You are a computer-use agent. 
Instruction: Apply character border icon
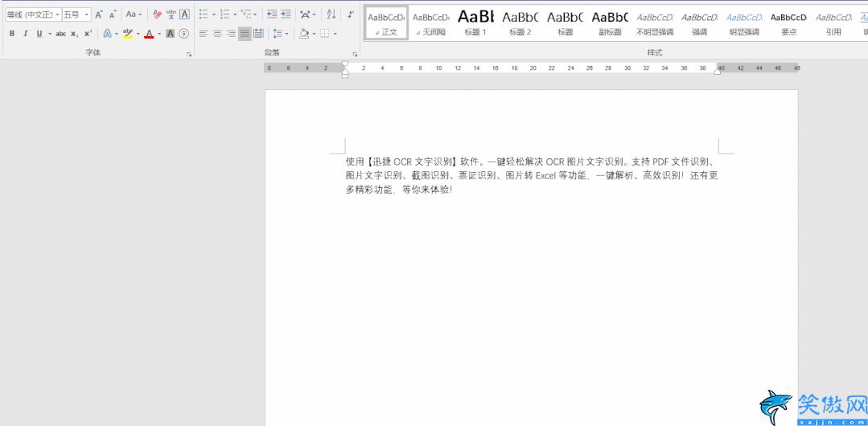click(x=185, y=14)
